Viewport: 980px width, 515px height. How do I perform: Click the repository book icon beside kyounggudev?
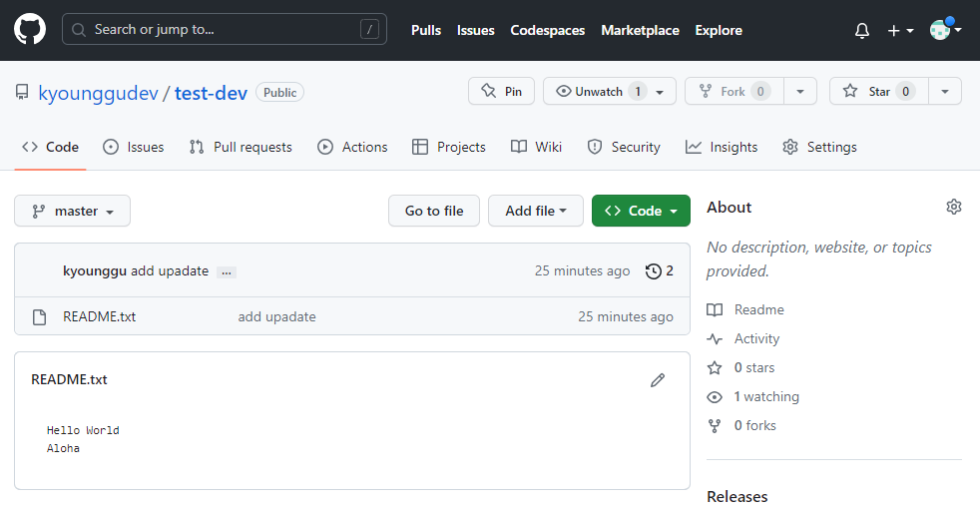point(23,93)
